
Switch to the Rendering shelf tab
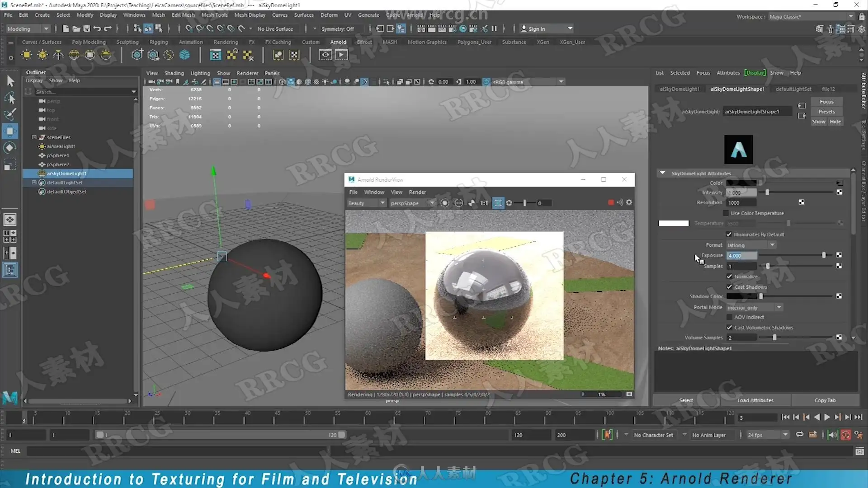[226, 42]
